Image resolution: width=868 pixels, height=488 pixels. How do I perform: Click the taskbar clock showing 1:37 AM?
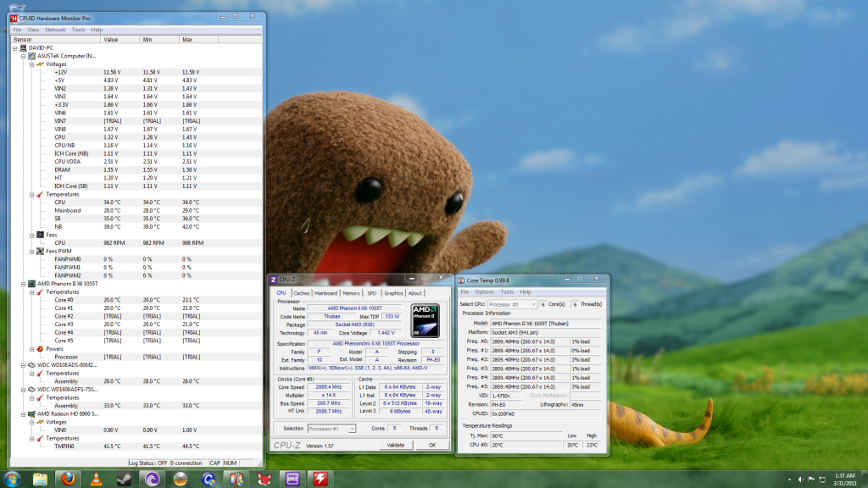coord(845,480)
